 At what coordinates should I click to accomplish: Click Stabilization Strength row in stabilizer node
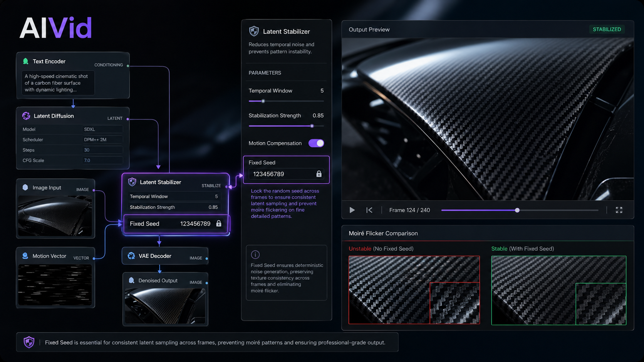[x=174, y=207]
